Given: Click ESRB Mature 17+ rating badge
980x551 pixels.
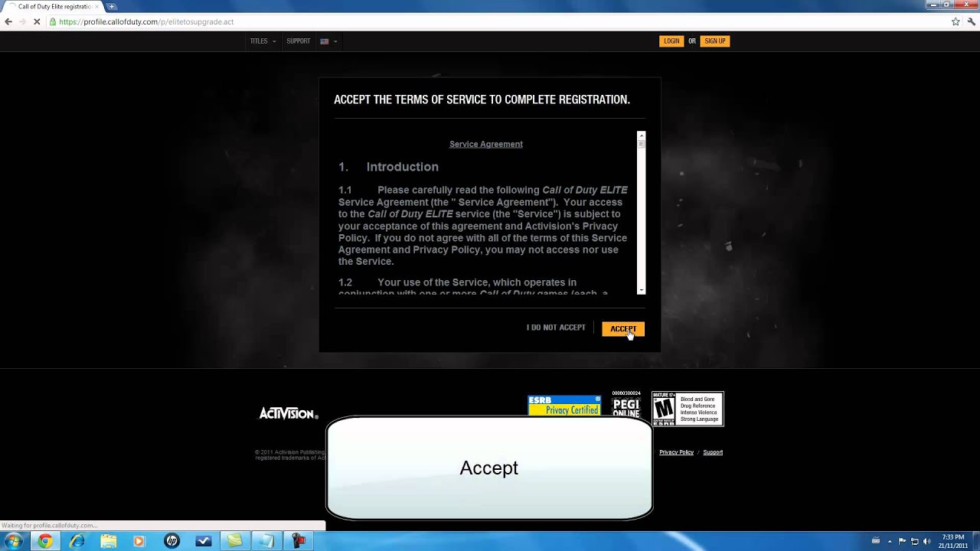Looking at the screenshot, I should coord(688,409).
